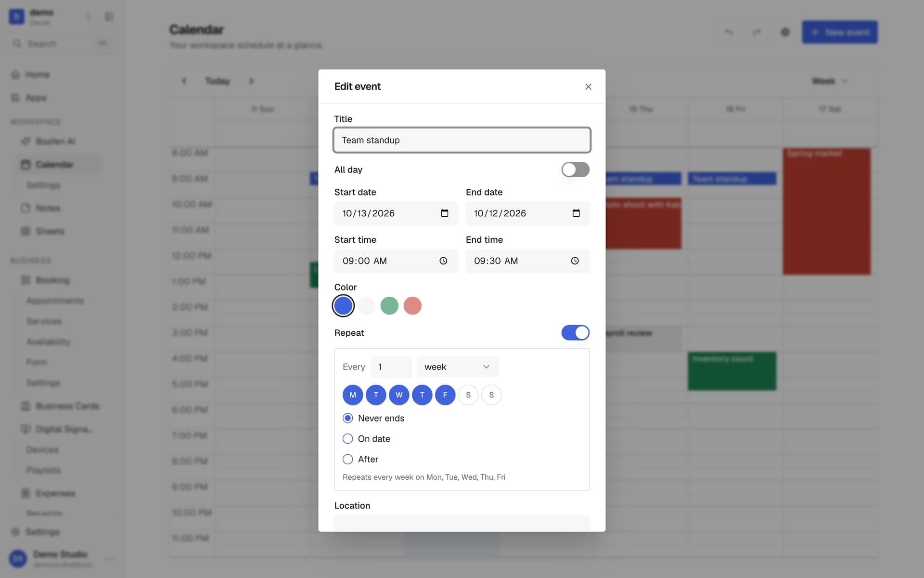This screenshot has height=578, width=924.
Task: Click the repeat interval number field
Action: 391,367
